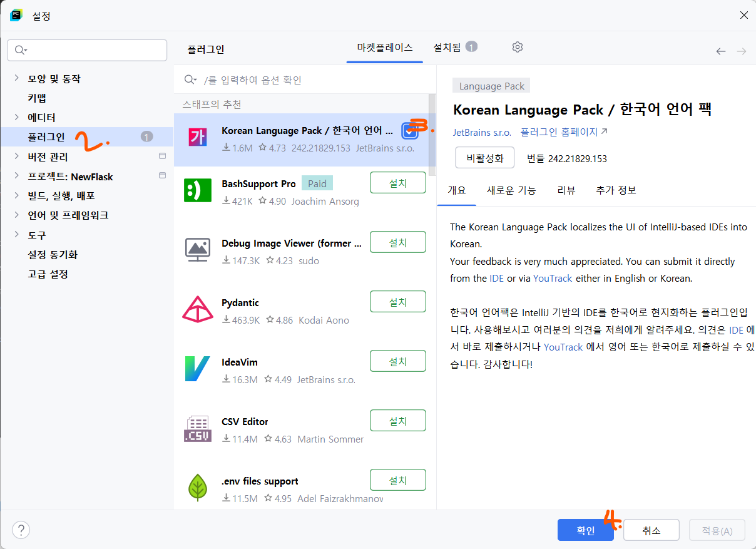Click the Pydantic plugin icon
756x549 pixels.
198,309
